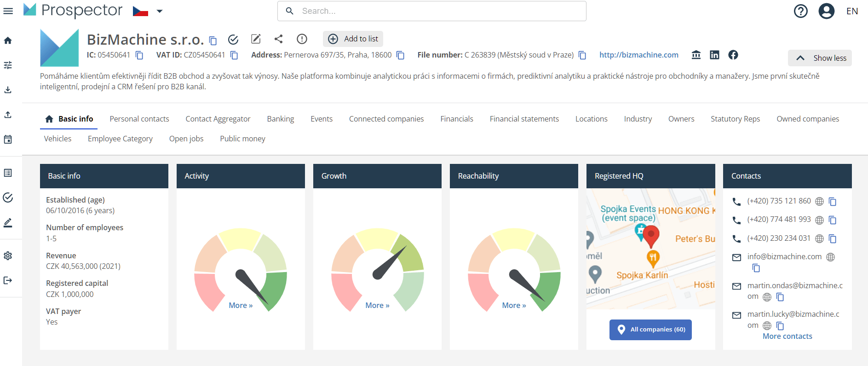Open the help question mark icon
The width and height of the screenshot is (868, 366).
coord(801,11)
